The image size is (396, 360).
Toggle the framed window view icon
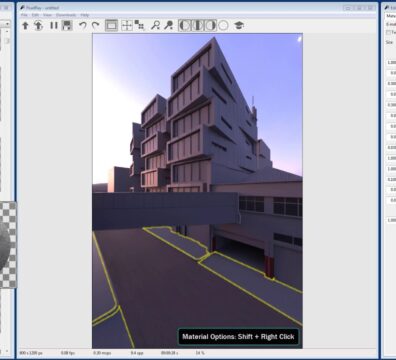pos(111,25)
